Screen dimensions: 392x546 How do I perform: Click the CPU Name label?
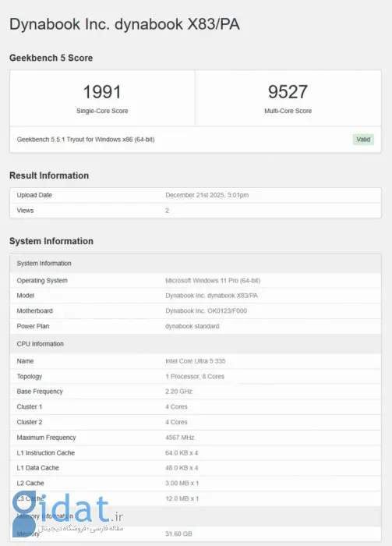pyautogui.click(x=25, y=360)
